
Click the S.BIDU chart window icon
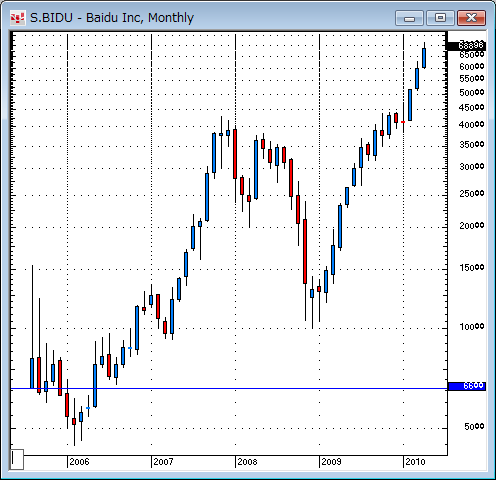coord(17,18)
